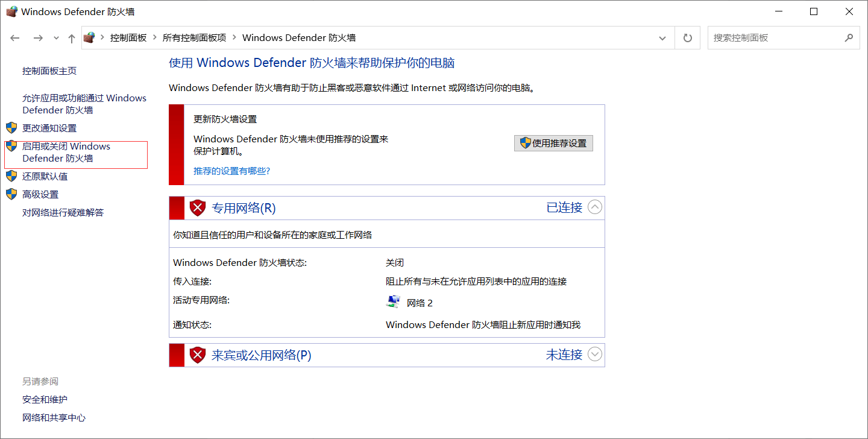Open 更改通知设置 link
The height and width of the screenshot is (439, 868).
[49, 128]
